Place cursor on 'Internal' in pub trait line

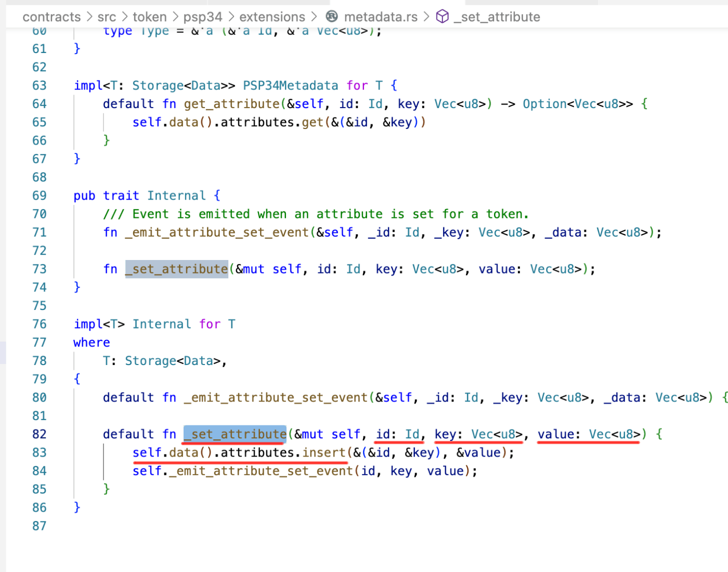tap(177, 196)
